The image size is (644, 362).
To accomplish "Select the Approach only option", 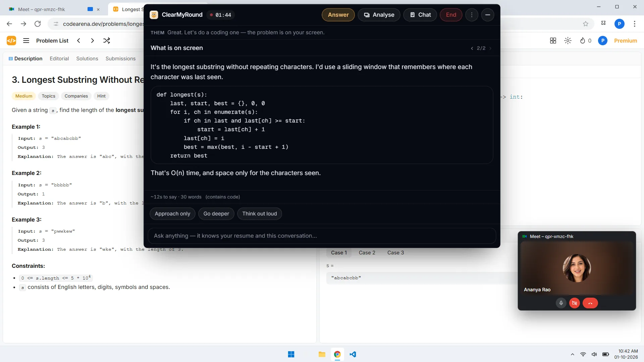I will 172,214.
